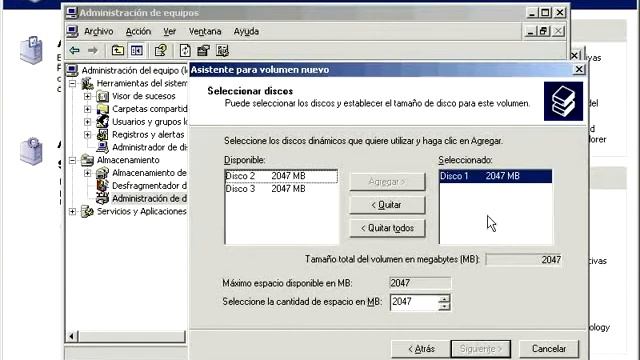Restore the inner MMC child window
Screen dimensions: 640x360
click(544, 31)
